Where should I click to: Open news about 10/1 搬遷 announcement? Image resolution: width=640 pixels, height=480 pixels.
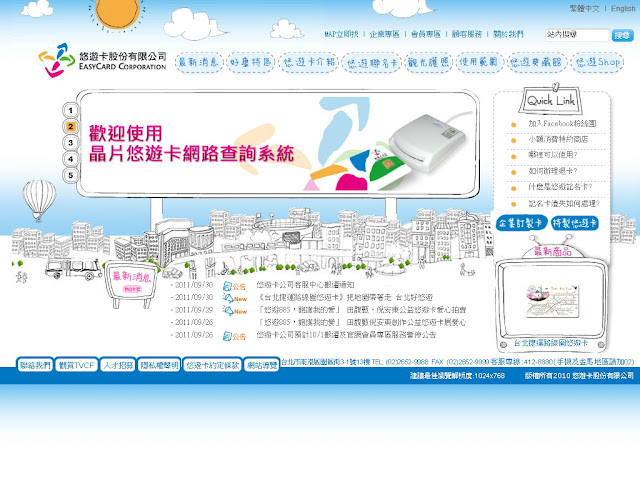(x=346, y=335)
